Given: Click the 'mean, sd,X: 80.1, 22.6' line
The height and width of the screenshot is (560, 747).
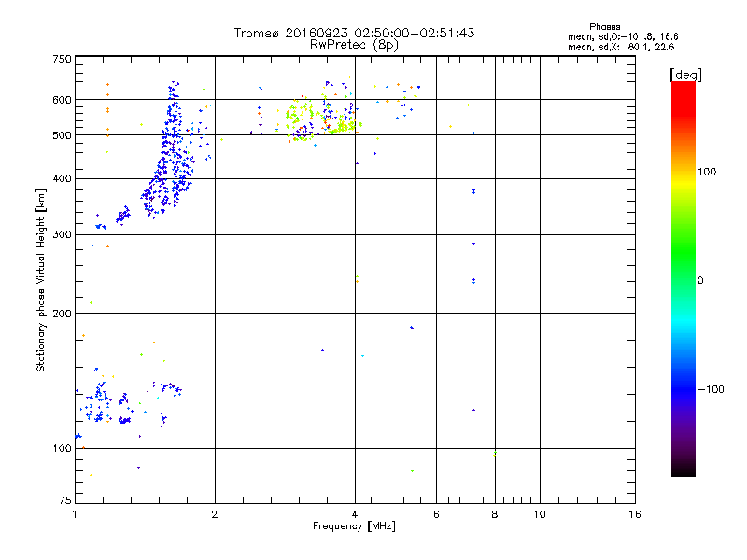Looking at the screenshot, I should click(x=621, y=47).
